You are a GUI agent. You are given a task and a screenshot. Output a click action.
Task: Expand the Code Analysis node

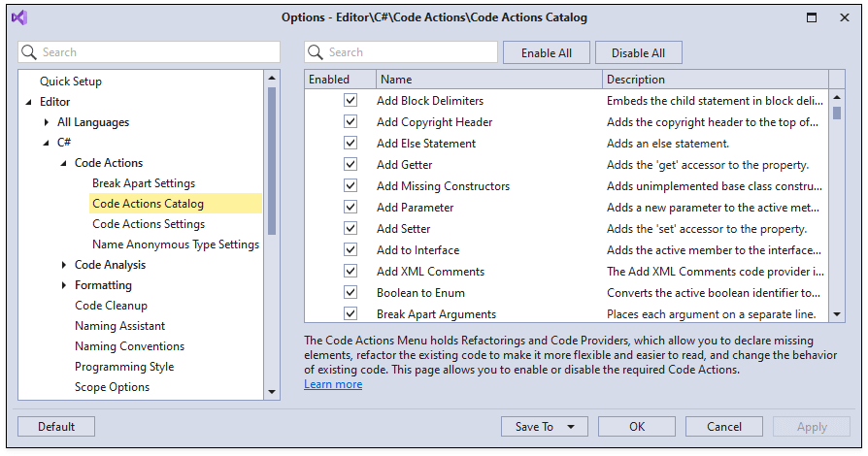64,265
